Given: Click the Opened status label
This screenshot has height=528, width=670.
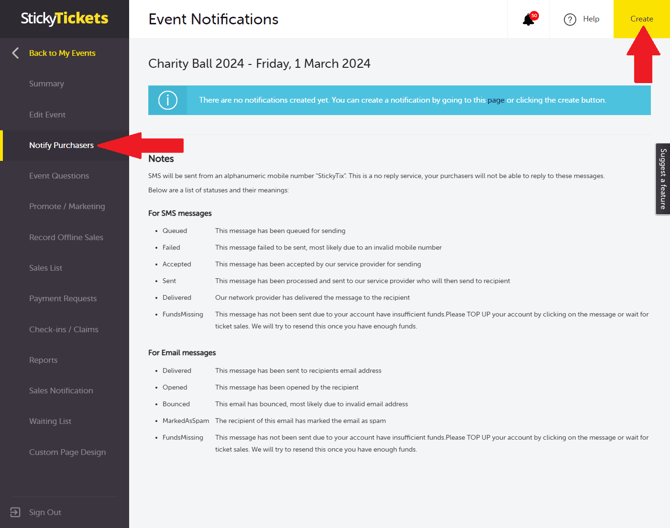Looking at the screenshot, I should pos(175,387).
